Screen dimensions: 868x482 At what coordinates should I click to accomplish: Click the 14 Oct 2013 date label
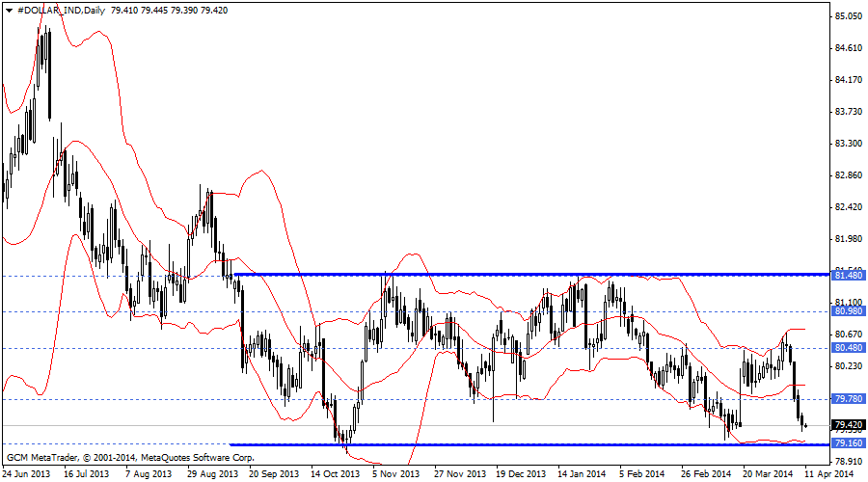(x=335, y=474)
